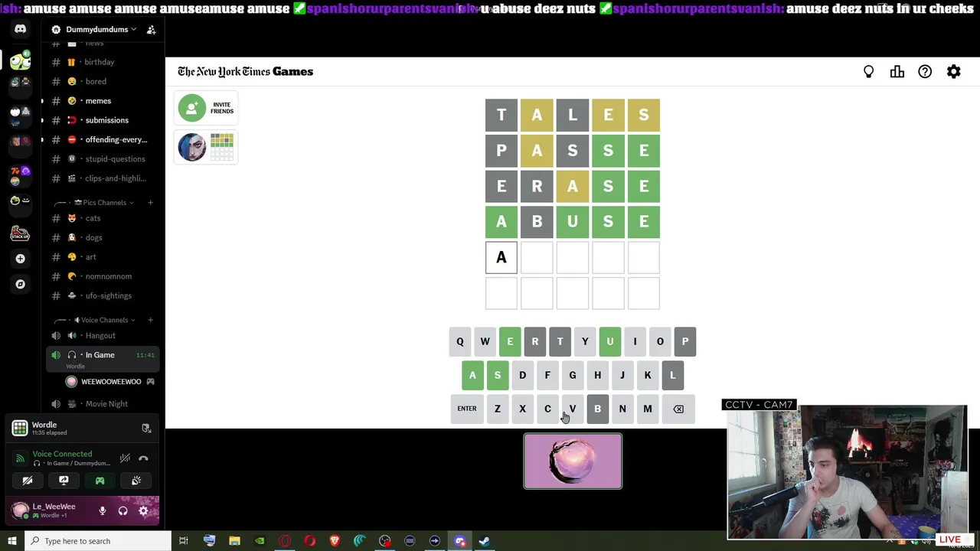Toggle camera on in voice panel
Screen dimensions: 980x551
(x=28, y=481)
